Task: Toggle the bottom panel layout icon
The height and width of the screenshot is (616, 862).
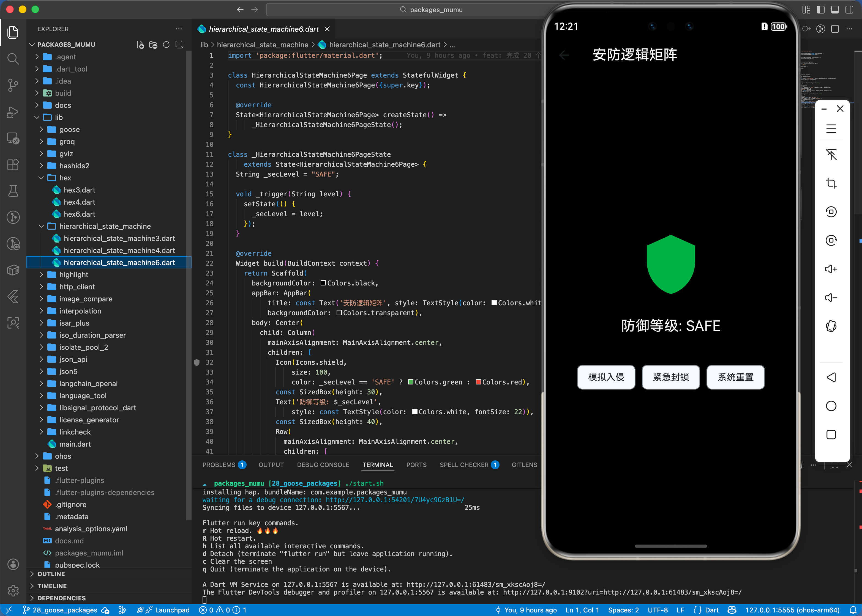Action: [x=835, y=9]
